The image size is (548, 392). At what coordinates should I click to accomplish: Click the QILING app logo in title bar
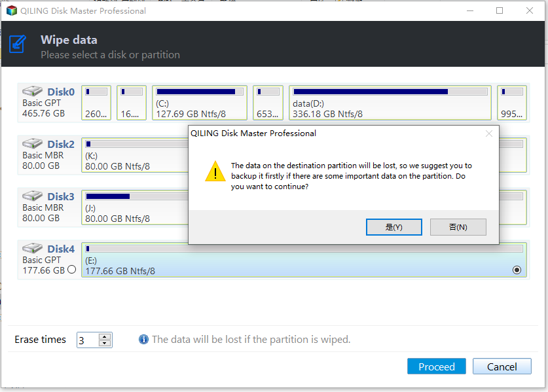[x=12, y=11]
